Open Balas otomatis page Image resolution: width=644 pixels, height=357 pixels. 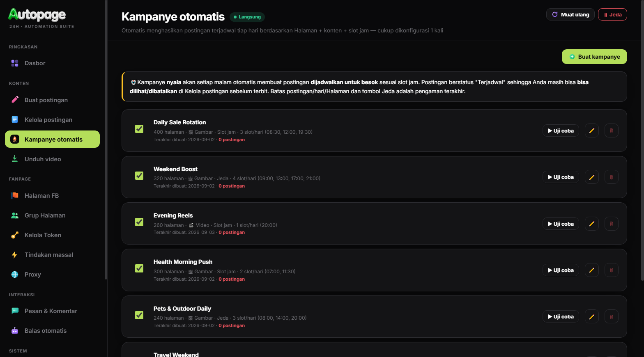[x=52, y=331]
